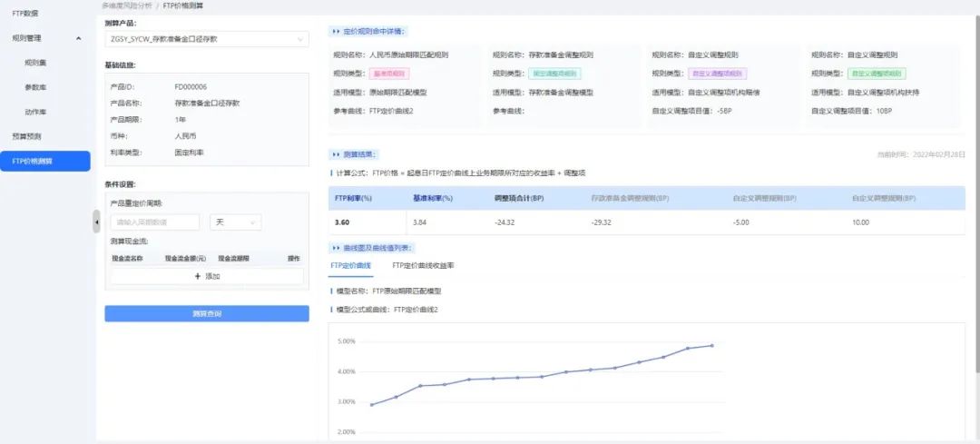Open 规则集 in the sidebar

(x=35, y=63)
